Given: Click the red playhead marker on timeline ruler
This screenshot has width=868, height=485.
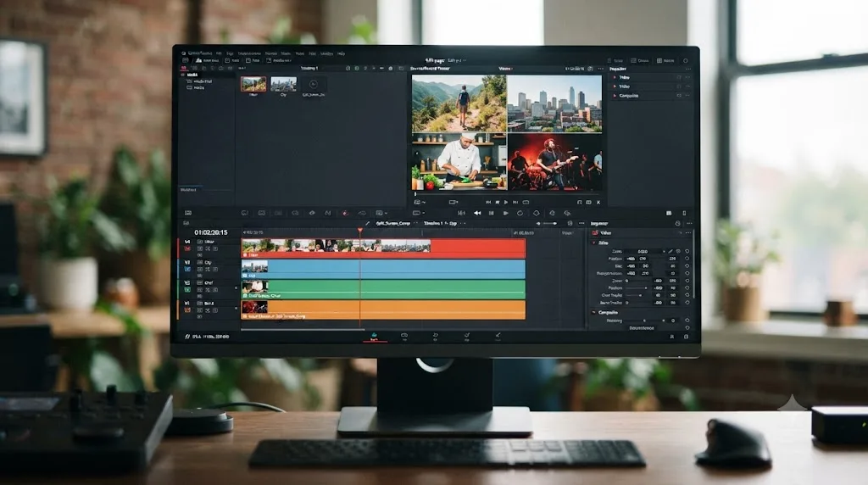Looking at the screenshot, I should click(359, 230).
